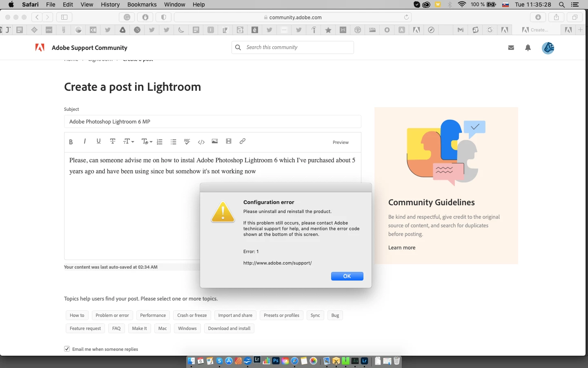Uncheck Email me when someone replies
Viewport: 588px width, 368px height.
pyautogui.click(x=67, y=349)
